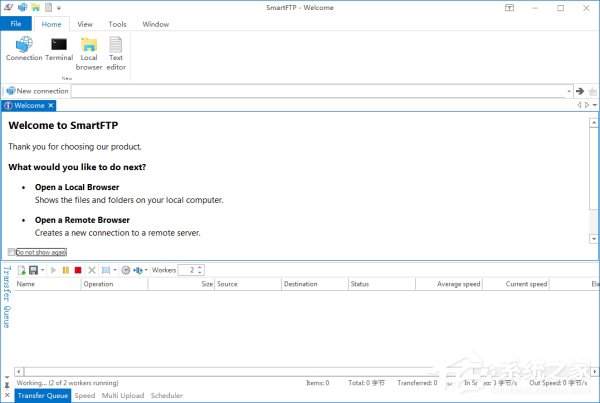The width and height of the screenshot is (600, 403).
Task: Click the SmartFTP logo in title bar
Action: (8, 7)
